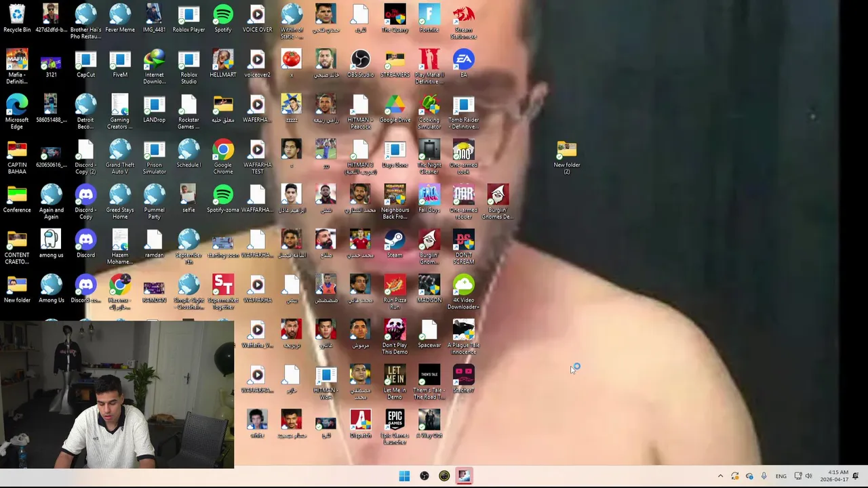
Task: Open the notification bell in the taskbar
Action: pos(856,476)
